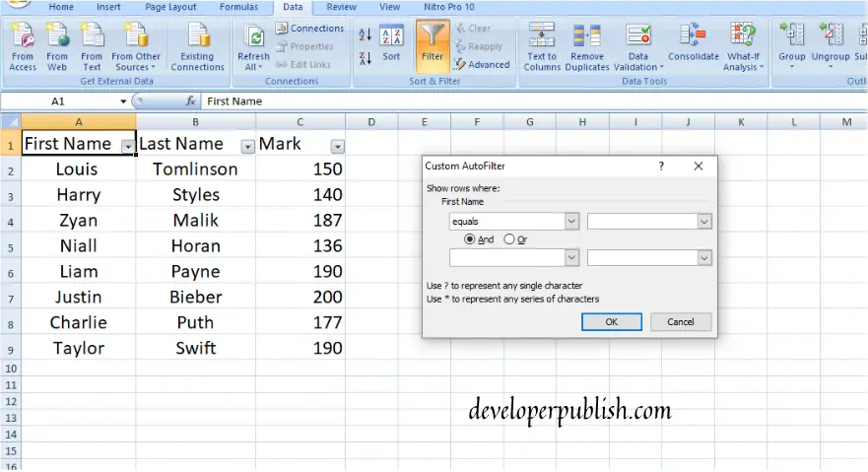Select cell containing Charlie
Viewport: 868px width, 472px height.
click(x=78, y=322)
